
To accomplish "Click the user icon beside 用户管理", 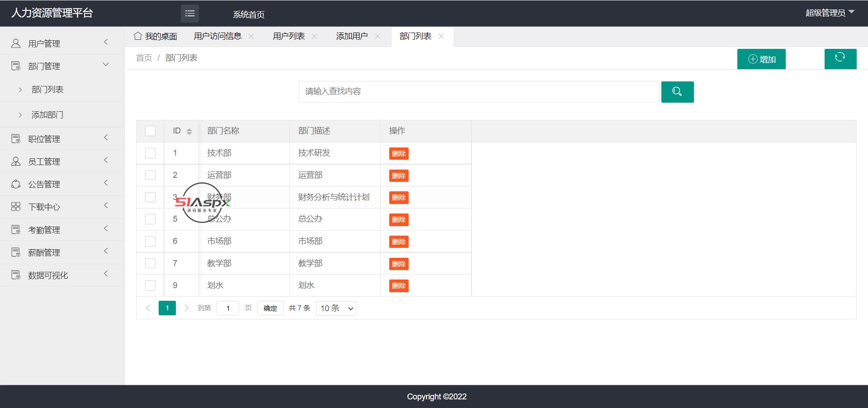I will pyautogui.click(x=16, y=43).
